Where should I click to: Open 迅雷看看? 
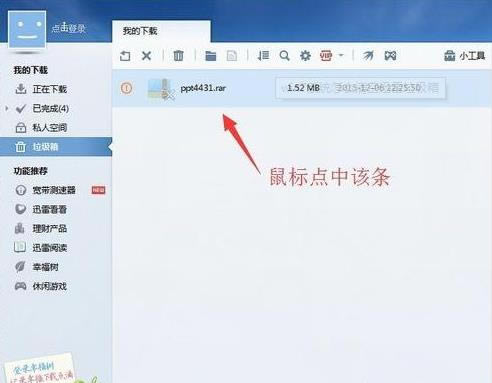(49, 209)
